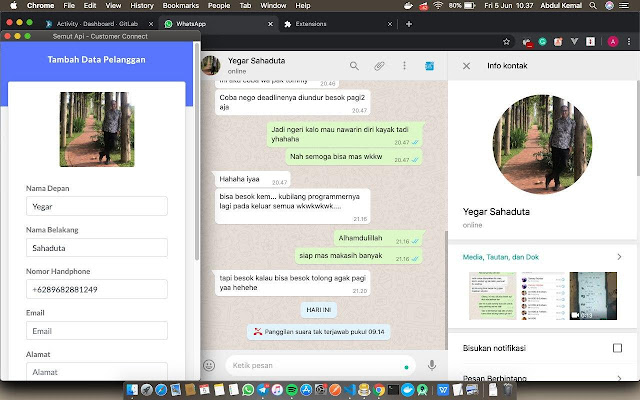This screenshot has width=640, height=400.
Task: Open Grammarly extension in Chrome toolbar
Action: coord(542,42)
